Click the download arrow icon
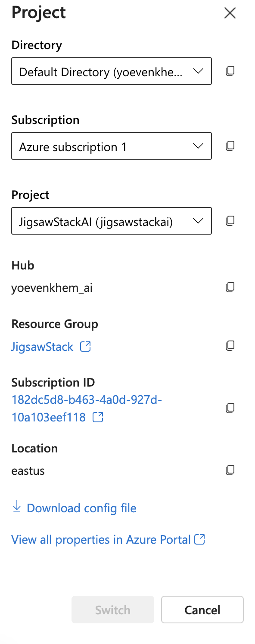The height and width of the screenshot is (644, 255). coord(17,507)
